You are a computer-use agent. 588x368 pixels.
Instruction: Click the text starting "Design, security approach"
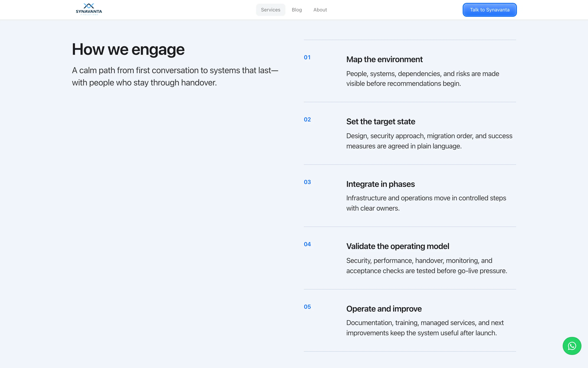click(x=429, y=141)
